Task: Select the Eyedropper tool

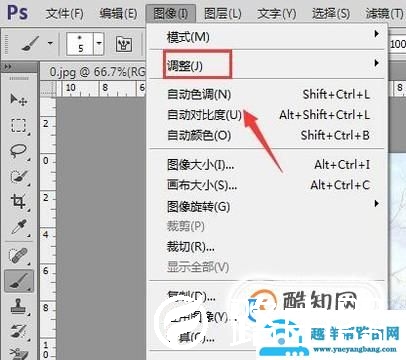Action: pos(18,227)
